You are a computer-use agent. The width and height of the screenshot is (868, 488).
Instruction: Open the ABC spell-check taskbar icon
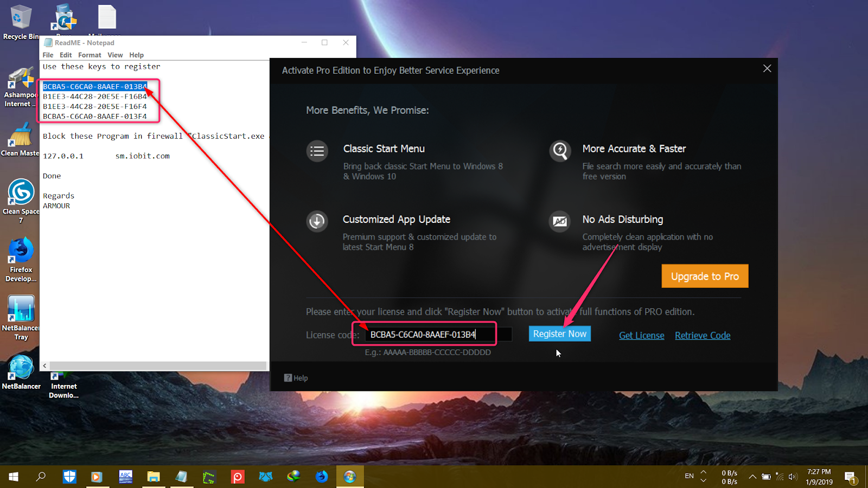tap(125, 477)
